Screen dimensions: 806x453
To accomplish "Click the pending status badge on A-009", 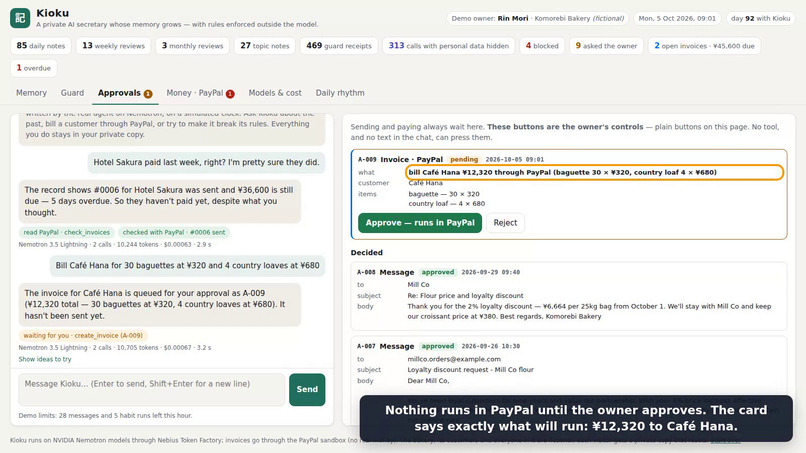I will 464,159.
